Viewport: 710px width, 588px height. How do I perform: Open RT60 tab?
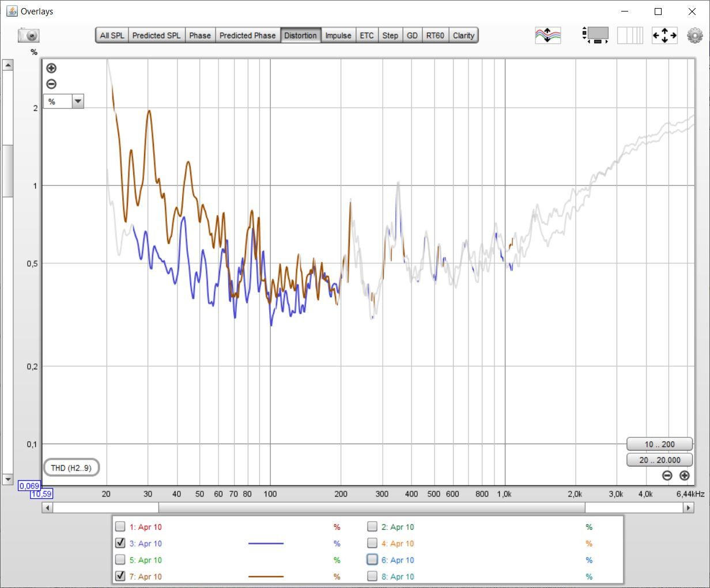coord(435,35)
